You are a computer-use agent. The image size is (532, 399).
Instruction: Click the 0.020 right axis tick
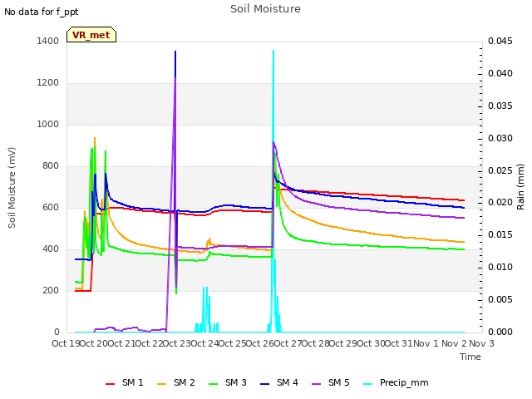pos(500,203)
